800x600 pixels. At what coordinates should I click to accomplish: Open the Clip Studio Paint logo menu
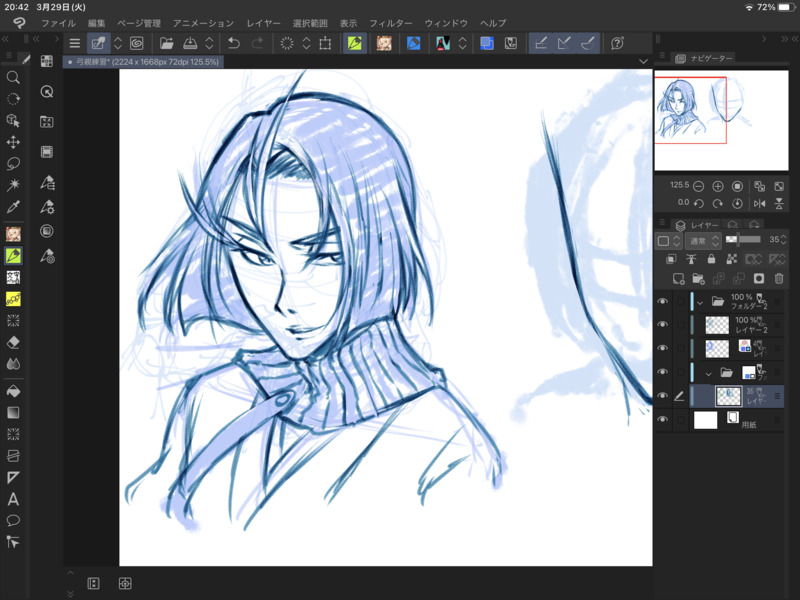19,23
